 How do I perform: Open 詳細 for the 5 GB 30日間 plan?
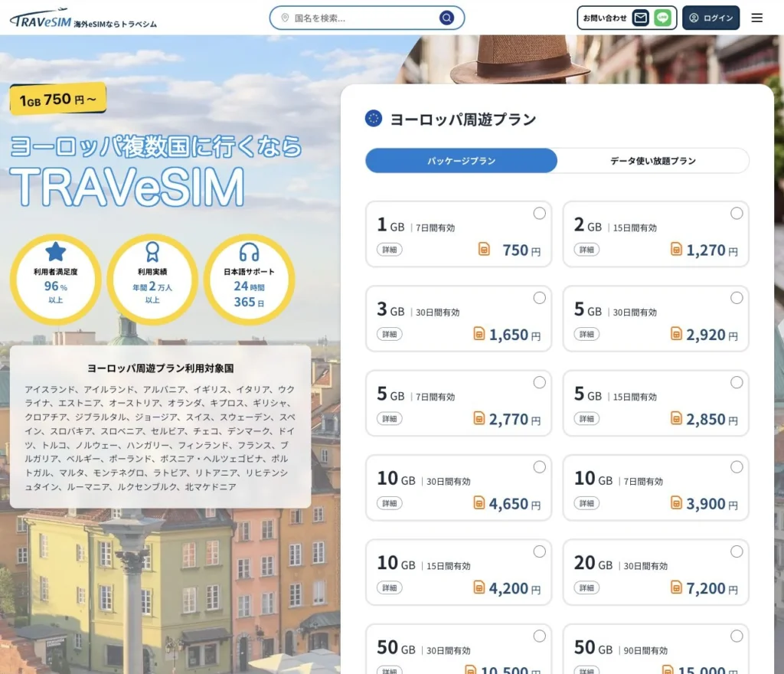(586, 334)
